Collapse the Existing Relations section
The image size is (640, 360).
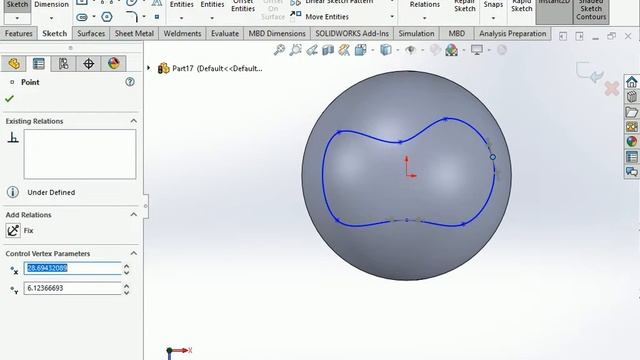point(133,121)
